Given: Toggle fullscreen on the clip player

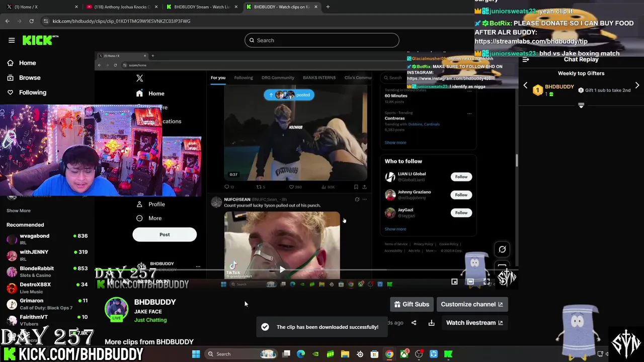Looking at the screenshot, I should pos(487,282).
